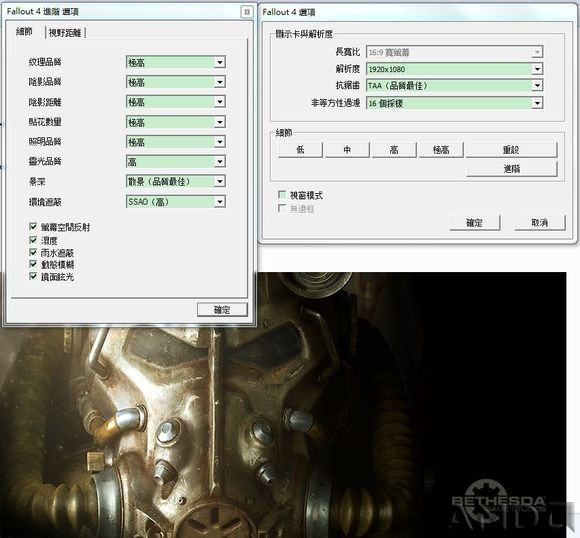Close the Fallout 4 進階選項 window
This screenshot has width=580, height=538.
(x=247, y=11)
